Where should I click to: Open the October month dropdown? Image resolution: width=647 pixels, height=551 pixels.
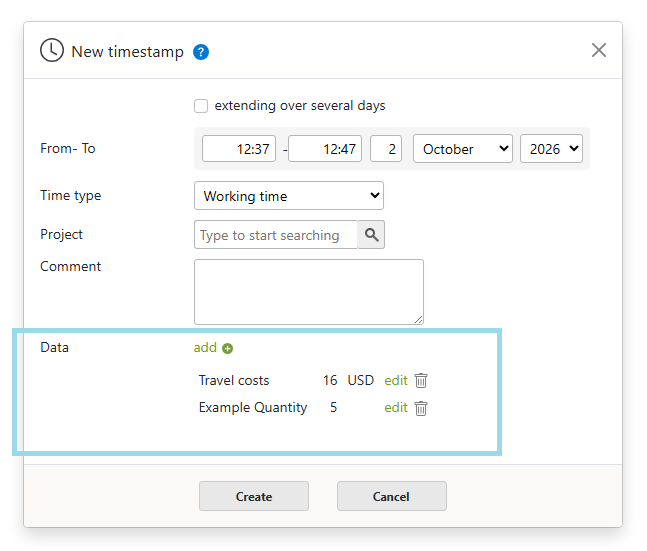click(463, 149)
